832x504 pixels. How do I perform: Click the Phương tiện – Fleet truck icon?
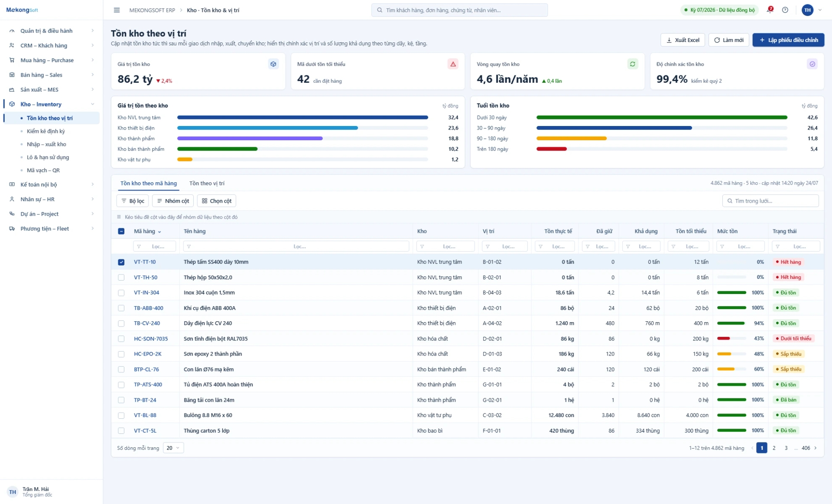(12, 229)
